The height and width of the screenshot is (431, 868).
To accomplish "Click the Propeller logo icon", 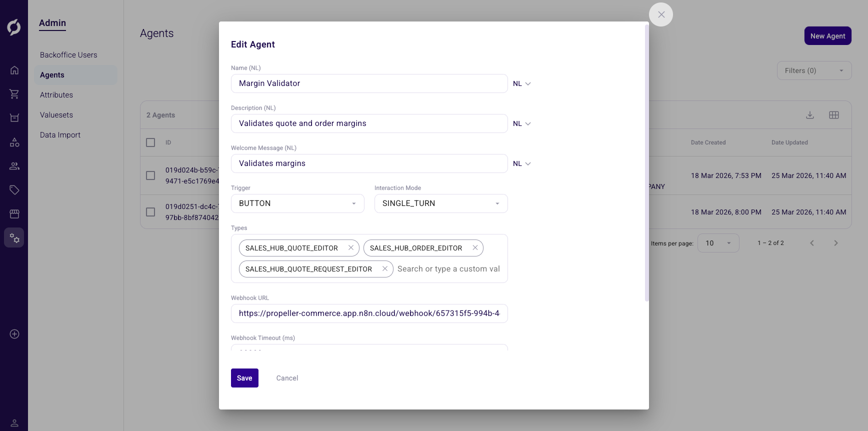I will pyautogui.click(x=14, y=27).
